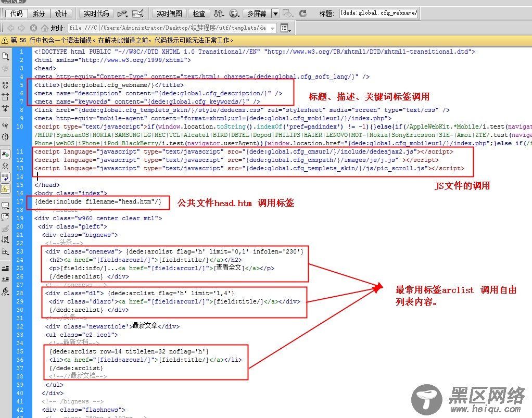This screenshot has width=532, height=418.
Task: Collapse the full tag
Action: pos(5,85)
